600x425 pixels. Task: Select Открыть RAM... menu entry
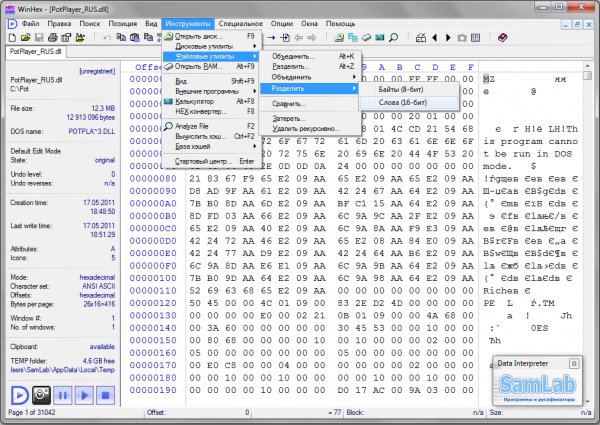[x=211, y=67]
